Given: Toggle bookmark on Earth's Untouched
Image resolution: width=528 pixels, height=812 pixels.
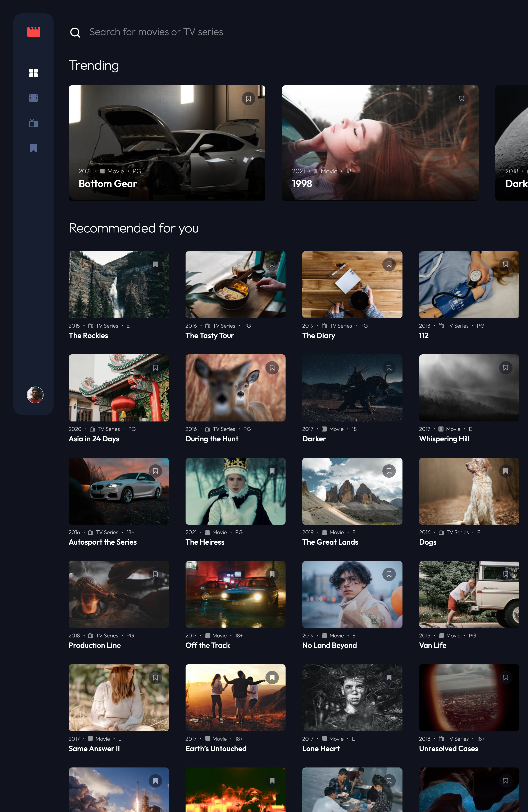Looking at the screenshot, I should [x=272, y=678].
